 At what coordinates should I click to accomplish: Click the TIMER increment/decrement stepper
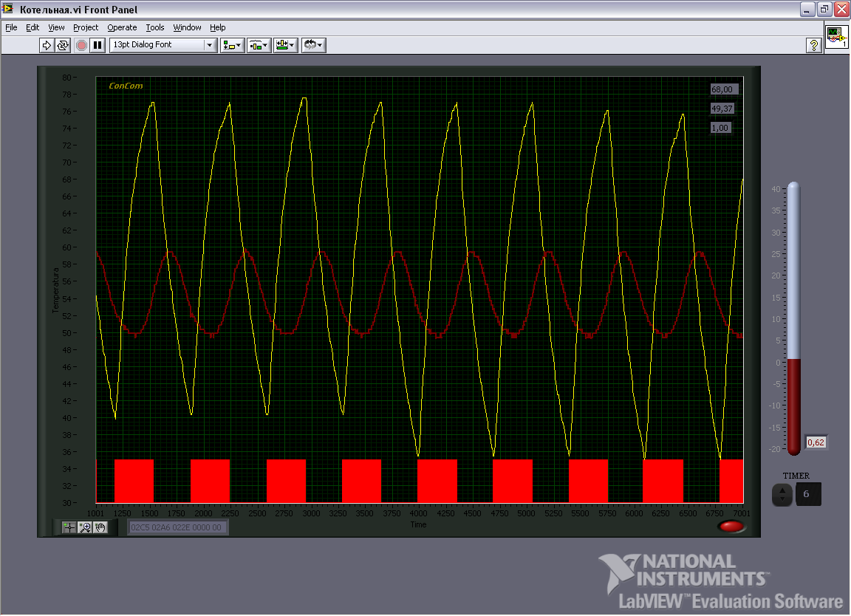(x=782, y=494)
